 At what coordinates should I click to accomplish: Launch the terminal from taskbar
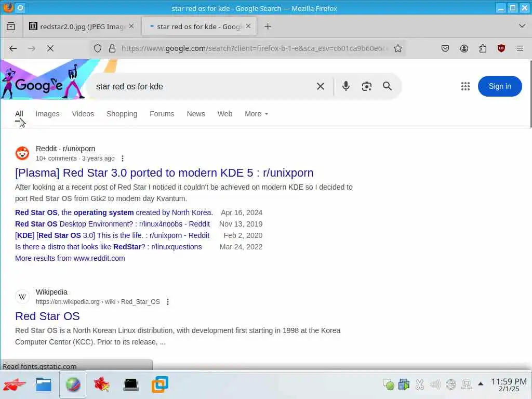[130, 385]
